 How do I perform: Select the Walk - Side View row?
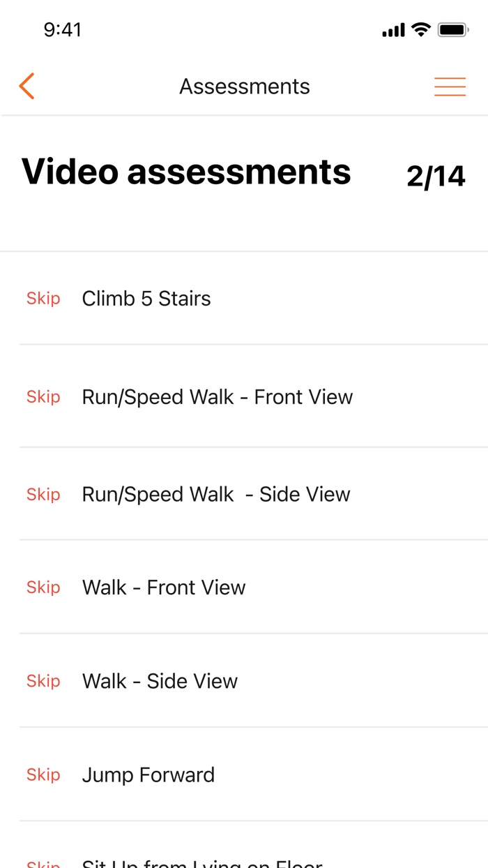click(x=160, y=681)
